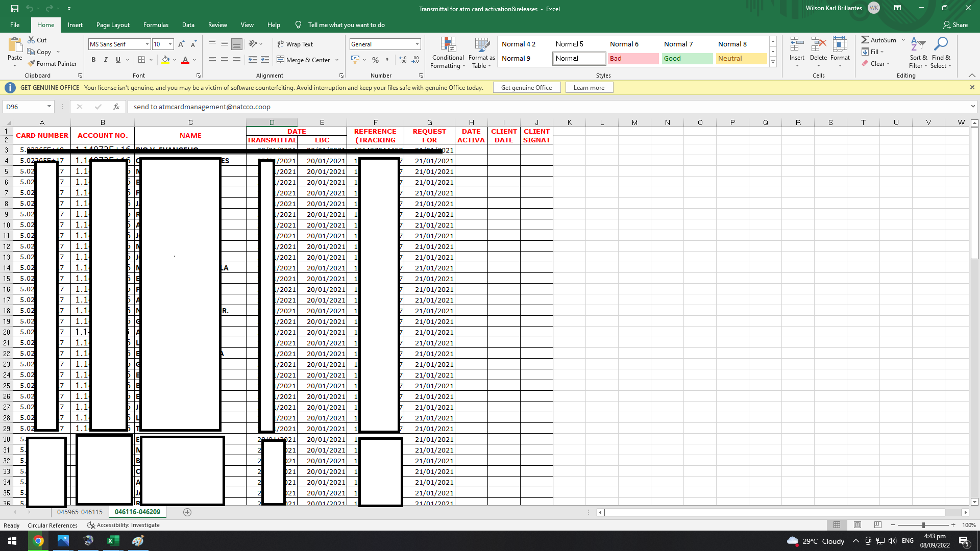Expand the Name Box dropdown arrow
Image resolution: width=980 pixels, height=551 pixels.
(49, 107)
